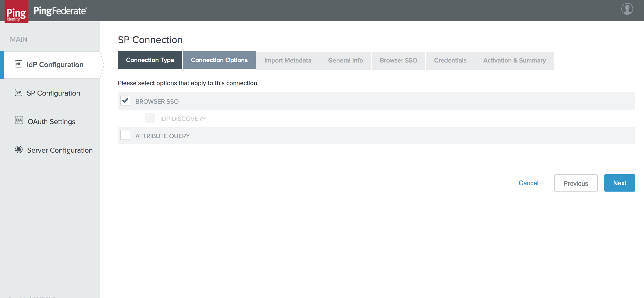644x298 pixels.
Task: Go to the Connection Type tab
Action: click(x=150, y=60)
